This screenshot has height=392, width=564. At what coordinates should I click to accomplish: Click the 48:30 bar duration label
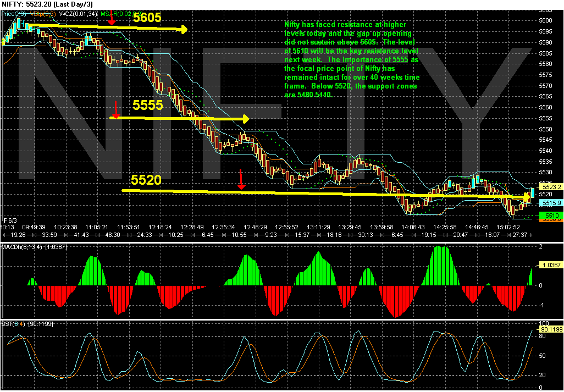pyautogui.click(x=112, y=234)
